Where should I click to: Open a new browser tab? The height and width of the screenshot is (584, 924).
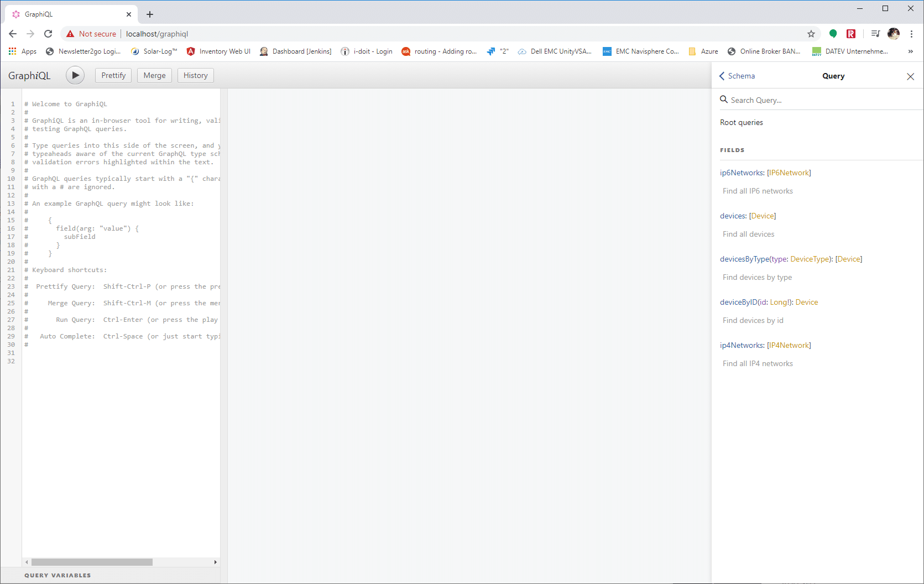point(149,14)
